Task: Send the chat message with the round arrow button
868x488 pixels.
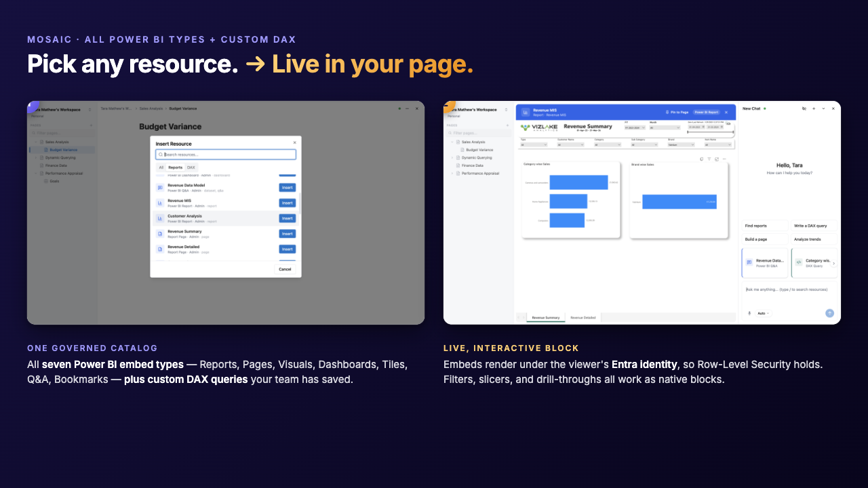Action: (x=829, y=313)
